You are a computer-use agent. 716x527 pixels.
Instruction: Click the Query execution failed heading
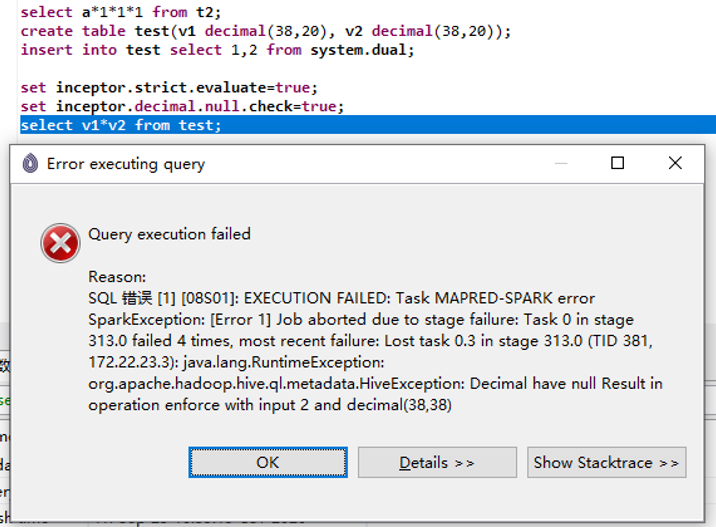169,234
